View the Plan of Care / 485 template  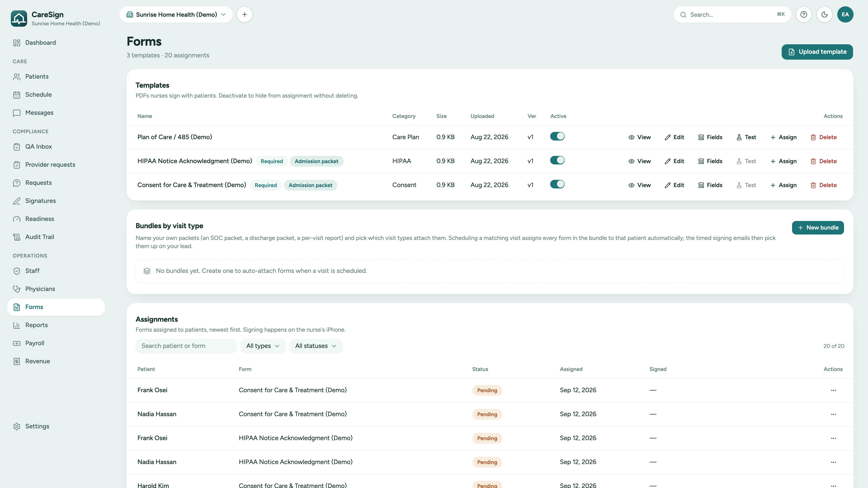click(639, 137)
